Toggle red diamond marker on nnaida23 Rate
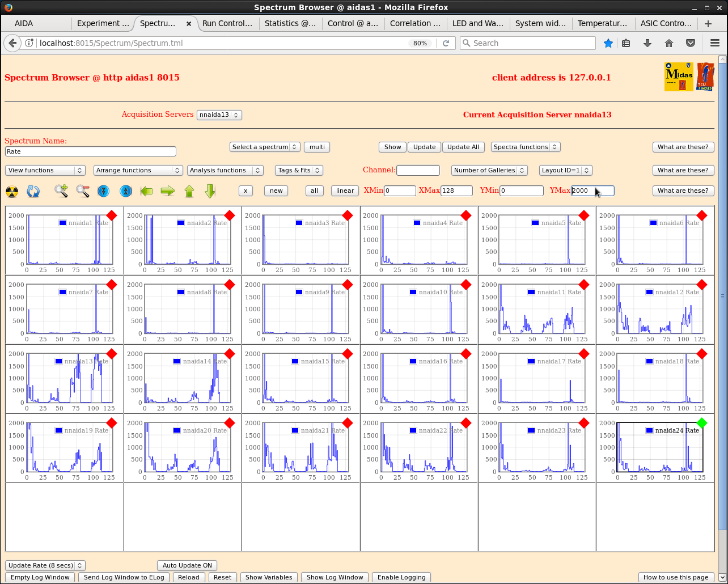 [584, 423]
